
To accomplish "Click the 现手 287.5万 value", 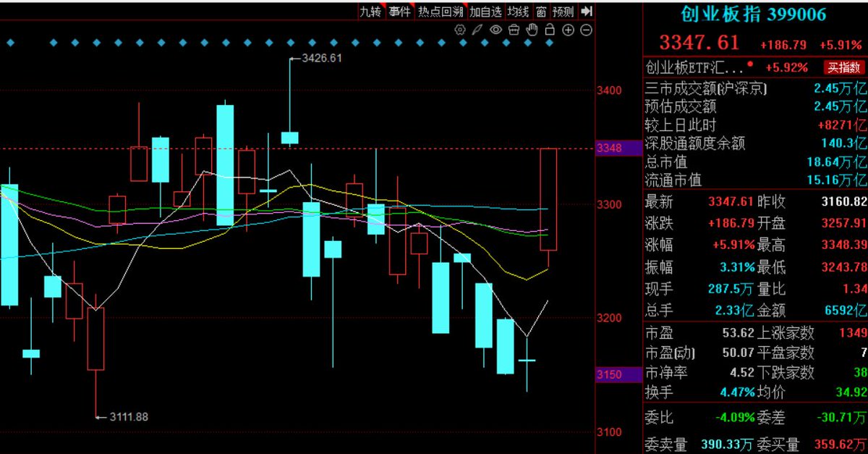I will 731,289.
